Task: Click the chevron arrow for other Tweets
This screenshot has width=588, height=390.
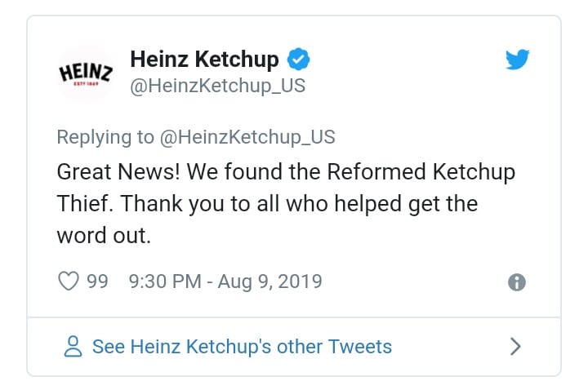Action: 515,347
